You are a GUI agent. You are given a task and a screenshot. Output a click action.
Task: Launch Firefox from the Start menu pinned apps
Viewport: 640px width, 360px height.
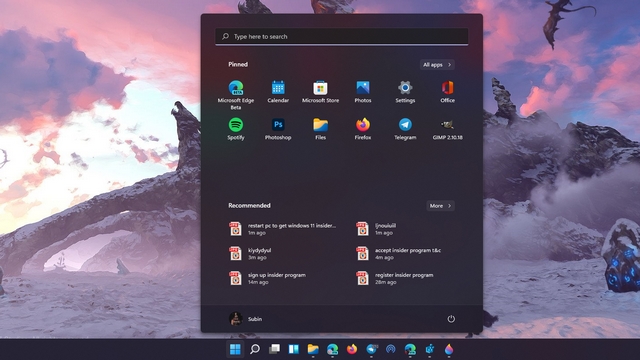tap(363, 129)
